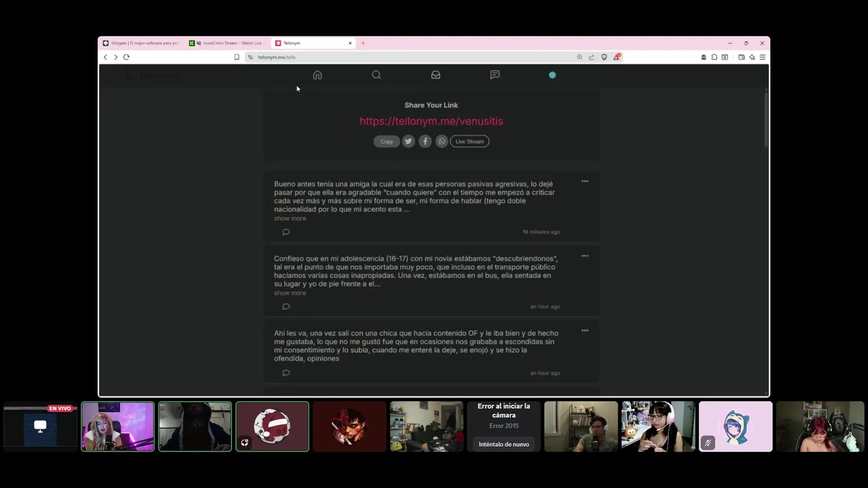Reply to the 'Confieso que en mi' tell
Screen dimensions: 868x488
click(285, 306)
